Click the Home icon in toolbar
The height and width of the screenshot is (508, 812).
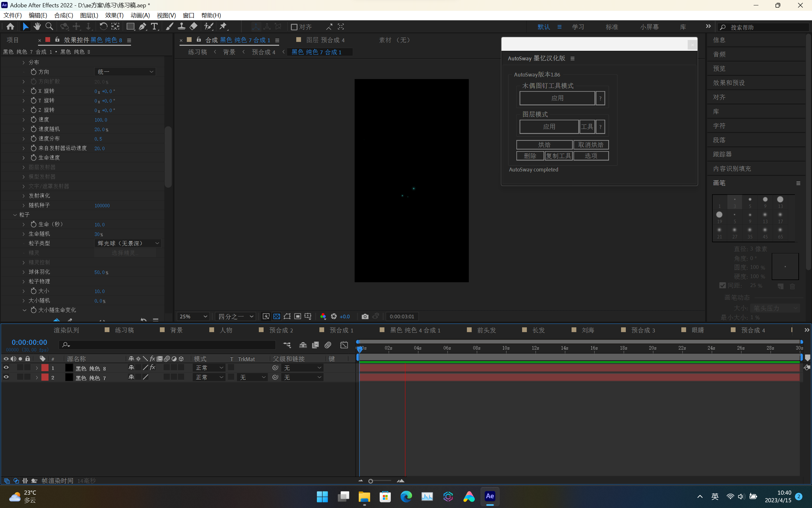[10, 27]
